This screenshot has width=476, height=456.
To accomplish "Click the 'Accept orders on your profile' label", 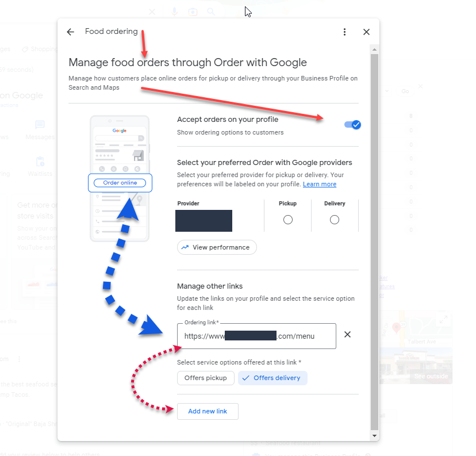I will tap(228, 119).
